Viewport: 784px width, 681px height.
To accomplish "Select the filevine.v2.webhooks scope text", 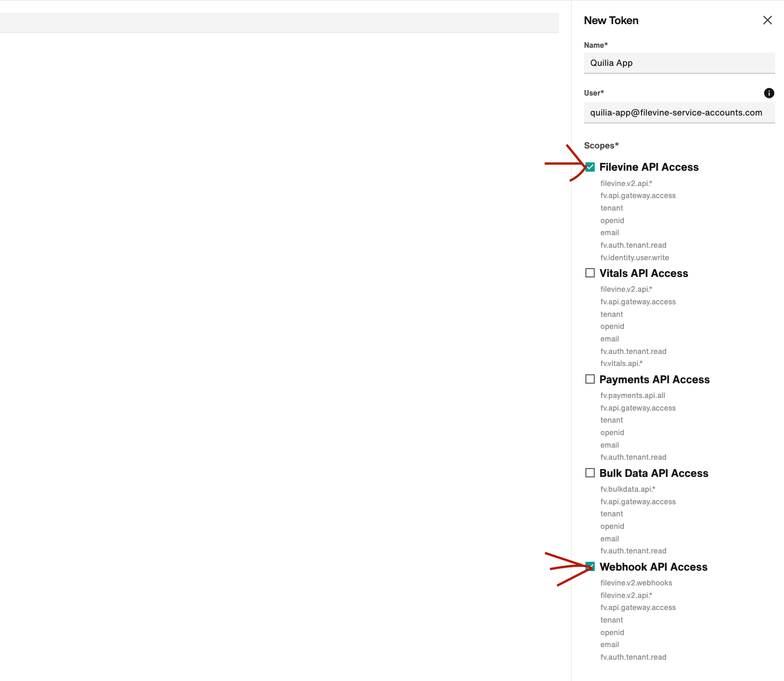I will tap(636, 583).
